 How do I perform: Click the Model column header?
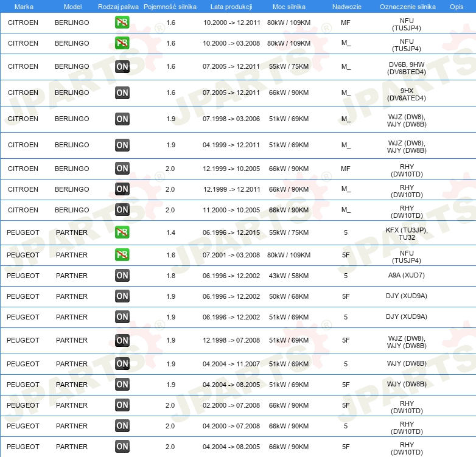tap(72, 7)
